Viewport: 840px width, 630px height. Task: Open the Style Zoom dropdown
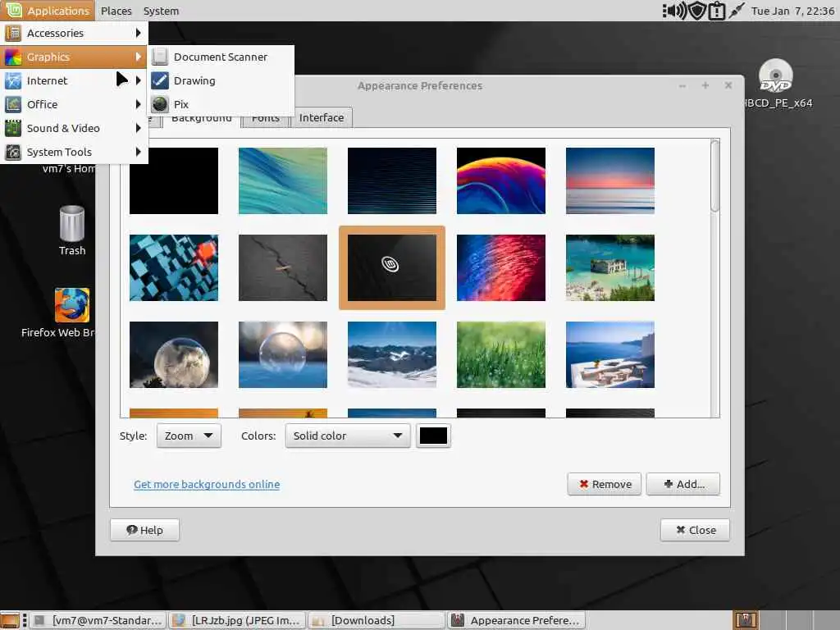189,436
